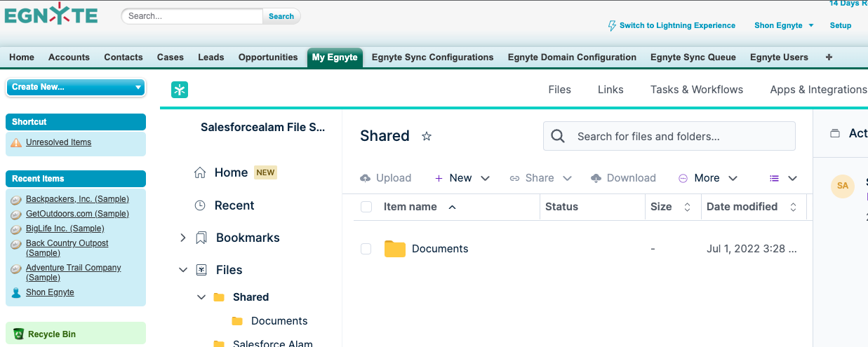Image resolution: width=868 pixels, height=347 pixels.
Task: Click the warning icon next to Unresolved Items
Action: [x=17, y=142]
